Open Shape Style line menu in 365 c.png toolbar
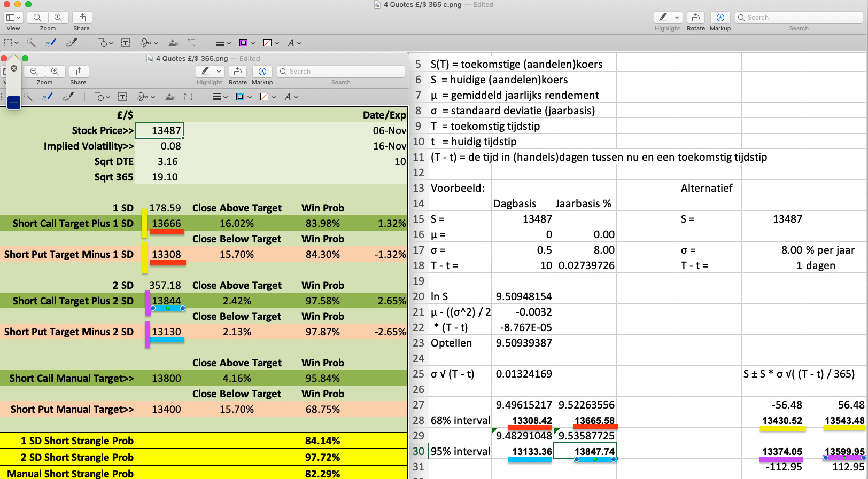The image size is (868, 479). 223,43
